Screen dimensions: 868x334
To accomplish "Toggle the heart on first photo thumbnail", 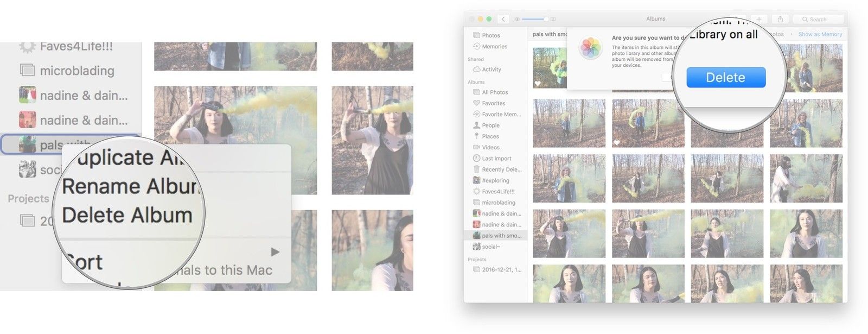I will [x=538, y=84].
